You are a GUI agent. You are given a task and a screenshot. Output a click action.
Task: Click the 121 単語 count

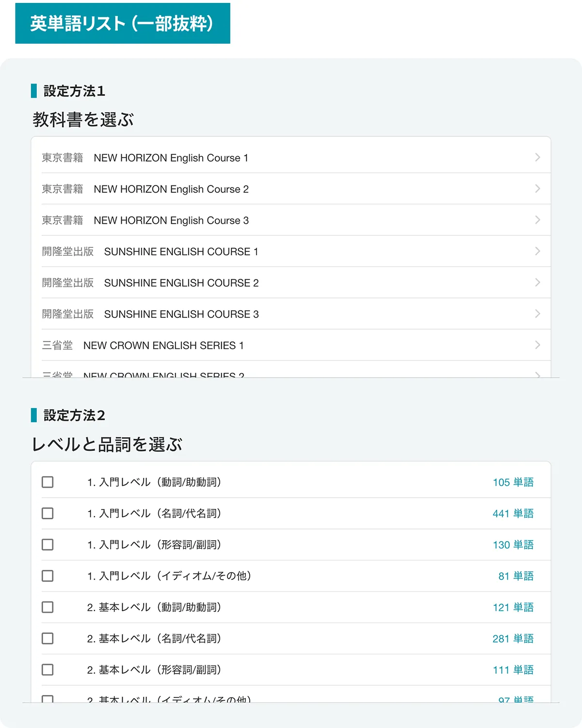pyautogui.click(x=513, y=607)
